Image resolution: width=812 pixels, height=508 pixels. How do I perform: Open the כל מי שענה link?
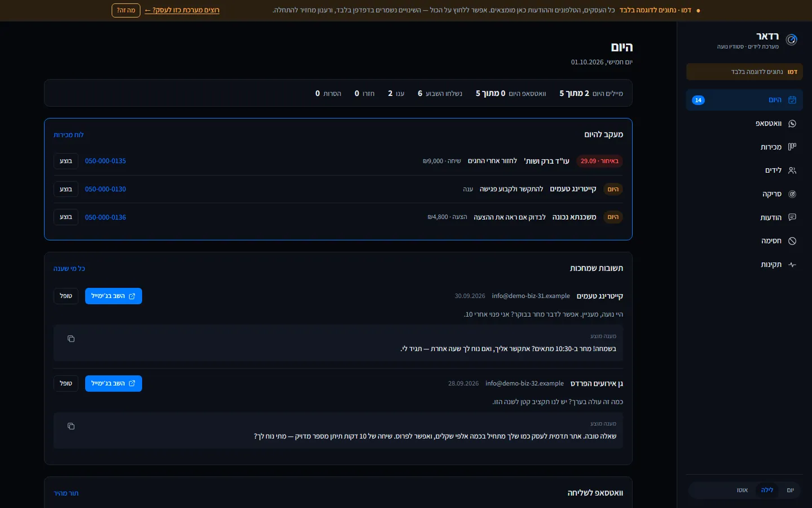[69, 269]
